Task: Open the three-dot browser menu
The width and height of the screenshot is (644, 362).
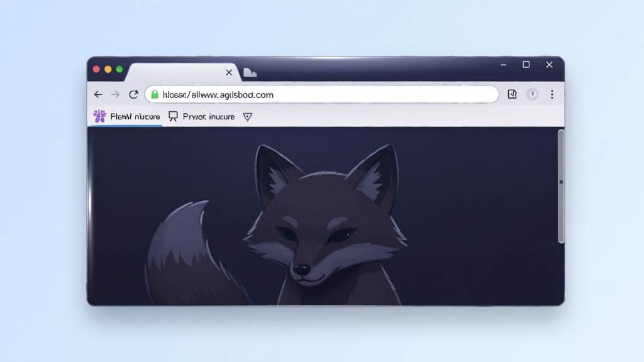Action: (x=552, y=94)
